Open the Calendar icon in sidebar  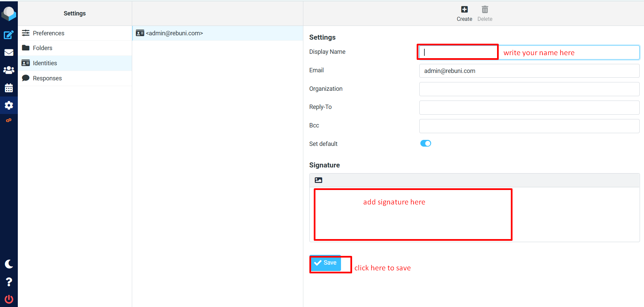(x=9, y=88)
